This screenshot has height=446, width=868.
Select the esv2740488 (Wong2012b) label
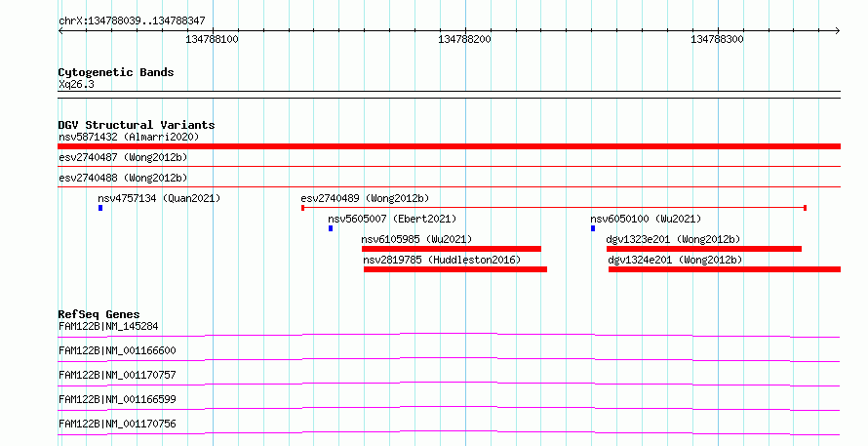(123, 178)
